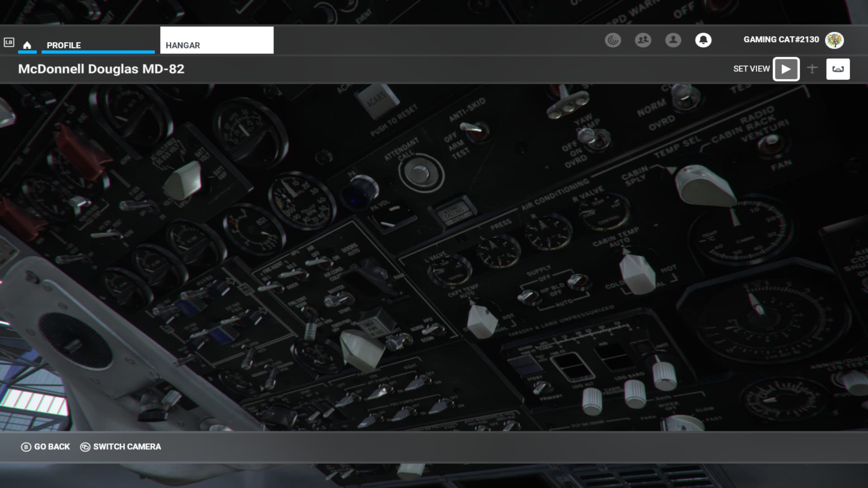The height and width of the screenshot is (488, 868).
Task: Select the SWITCH CAMERA button
Action: (120, 446)
